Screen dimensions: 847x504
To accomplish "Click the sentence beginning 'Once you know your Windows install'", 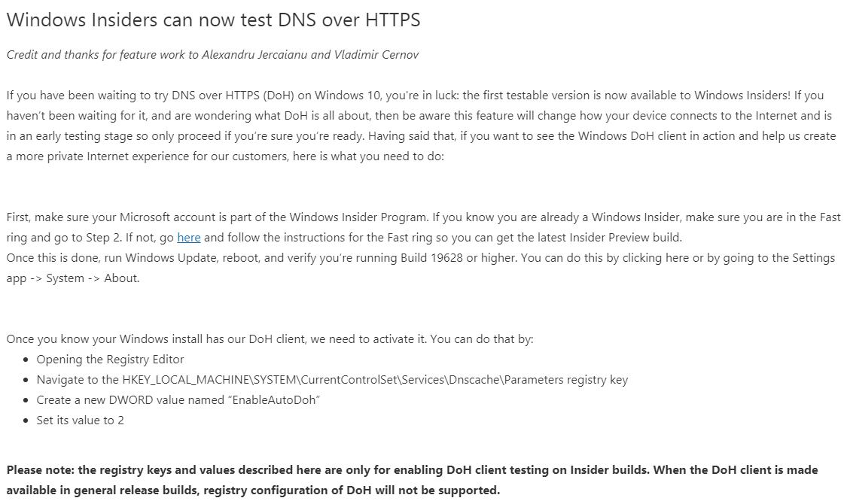I will tap(270, 339).
